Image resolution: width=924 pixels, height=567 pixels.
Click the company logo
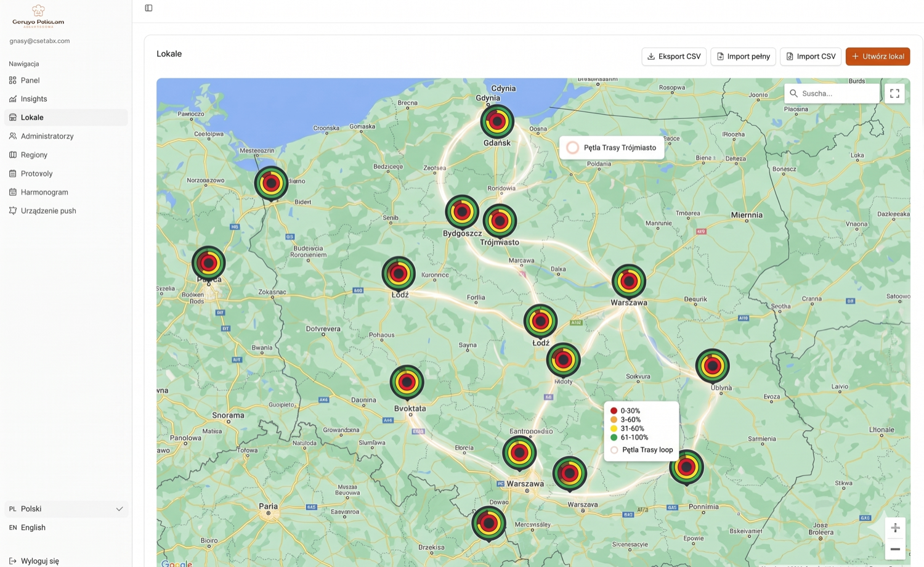point(38,16)
